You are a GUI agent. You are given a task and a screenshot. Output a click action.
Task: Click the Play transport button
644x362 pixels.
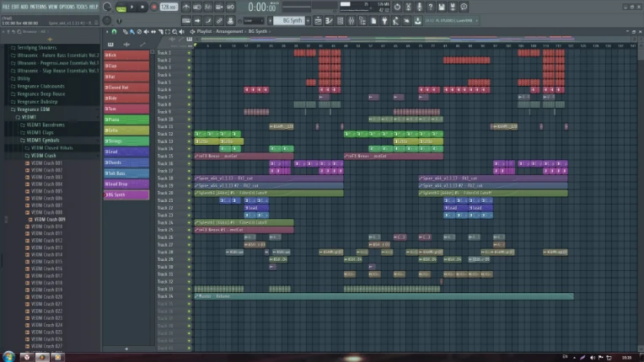click(131, 7)
